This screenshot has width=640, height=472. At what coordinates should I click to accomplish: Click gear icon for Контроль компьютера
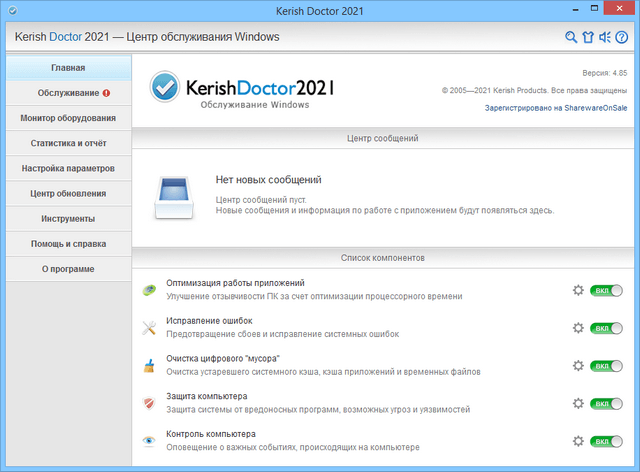coord(577,441)
